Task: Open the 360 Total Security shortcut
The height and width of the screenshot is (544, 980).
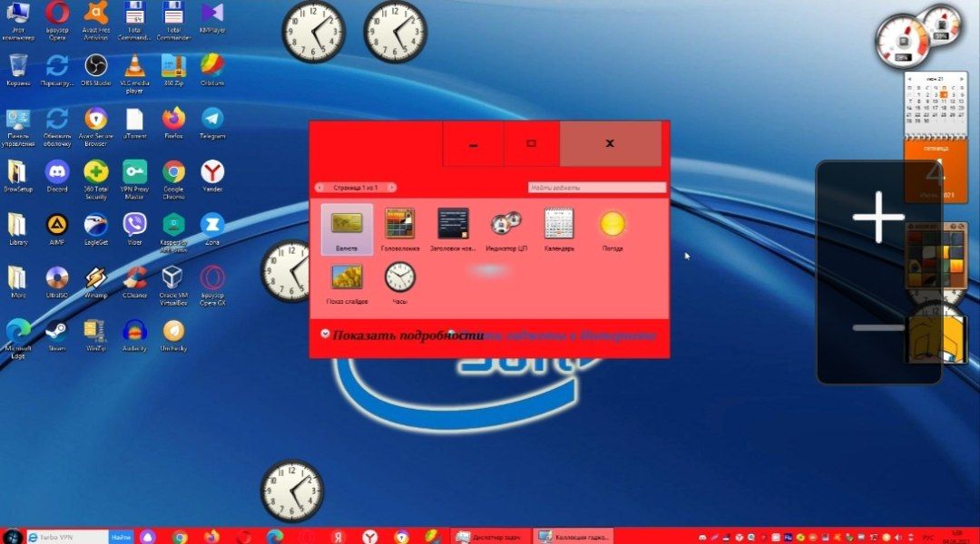Action: click(95, 180)
